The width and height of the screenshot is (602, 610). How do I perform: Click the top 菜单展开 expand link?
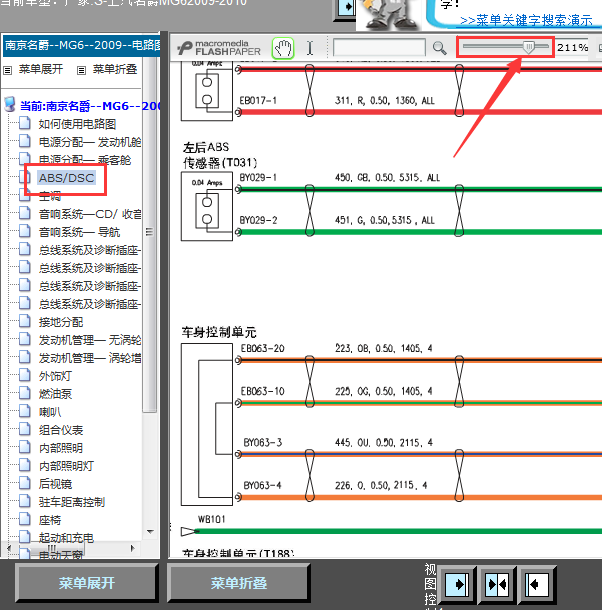41,69
